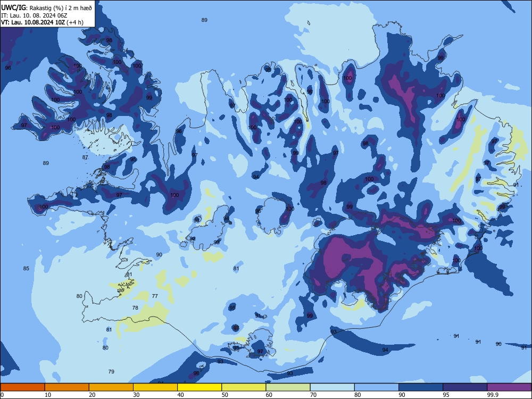Click the amber 20–30 legend swatch

point(111,387)
